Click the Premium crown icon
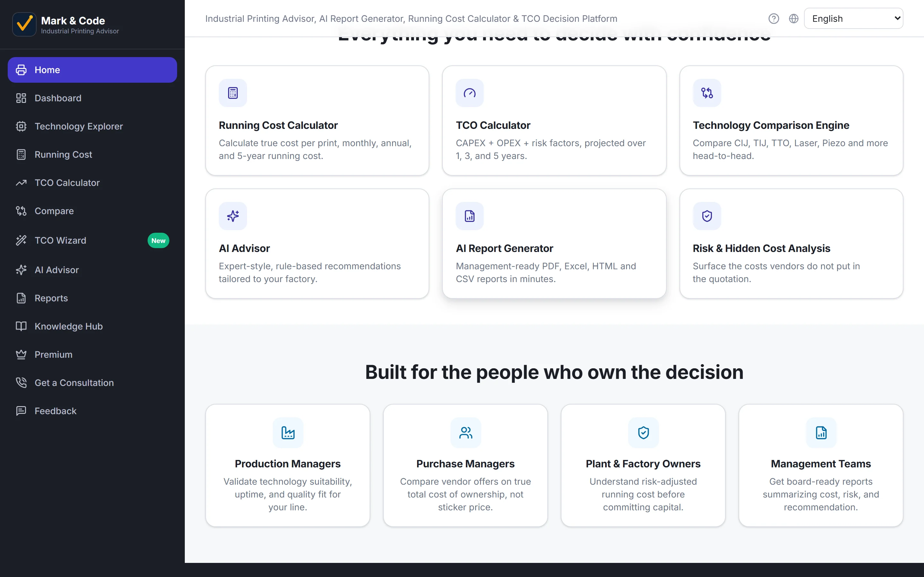This screenshot has width=924, height=577. (21, 355)
